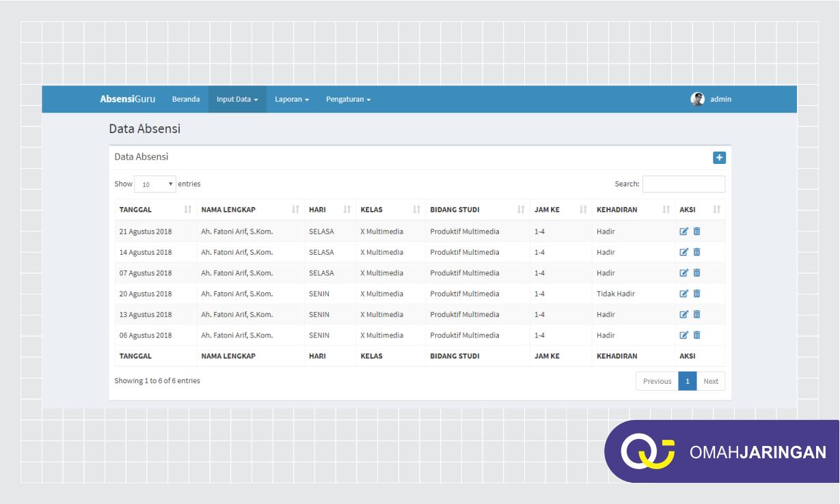Delete the 14 Agustus 2018 record via trash icon

696,252
